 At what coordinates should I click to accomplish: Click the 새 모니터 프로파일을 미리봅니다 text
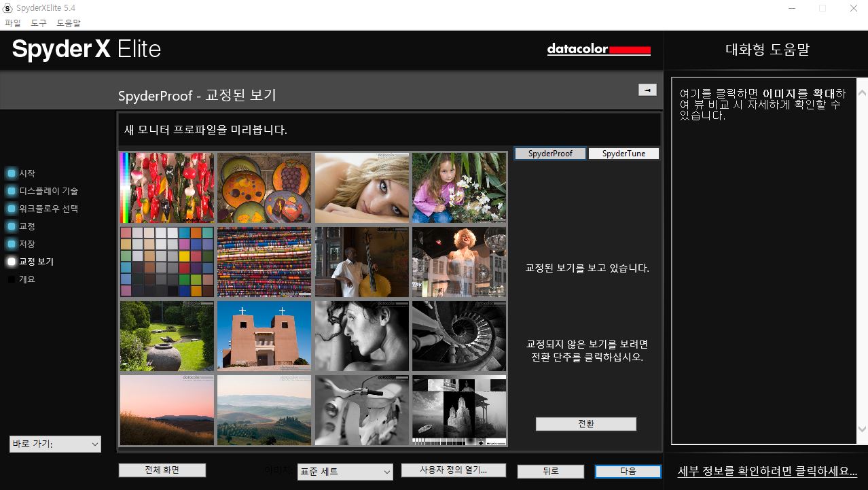pos(206,130)
